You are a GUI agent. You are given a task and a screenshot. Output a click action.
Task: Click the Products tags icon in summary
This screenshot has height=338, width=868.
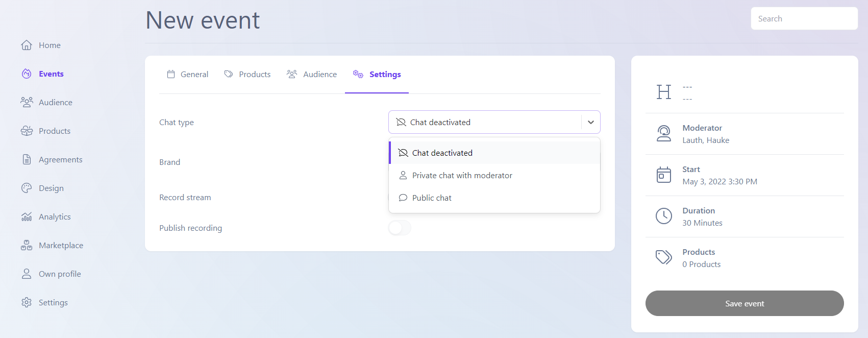[664, 257]
